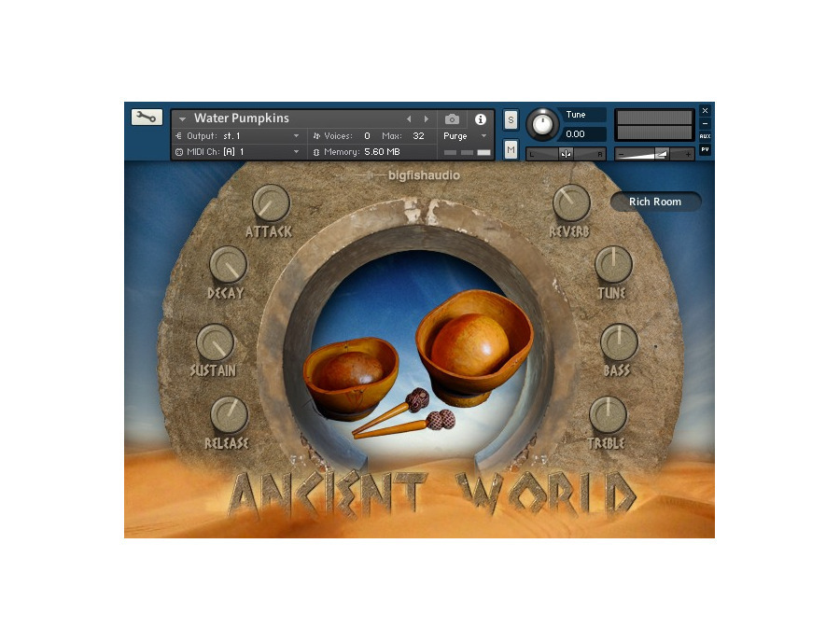Click the Tune value 0.00 field

pos(582,133)
